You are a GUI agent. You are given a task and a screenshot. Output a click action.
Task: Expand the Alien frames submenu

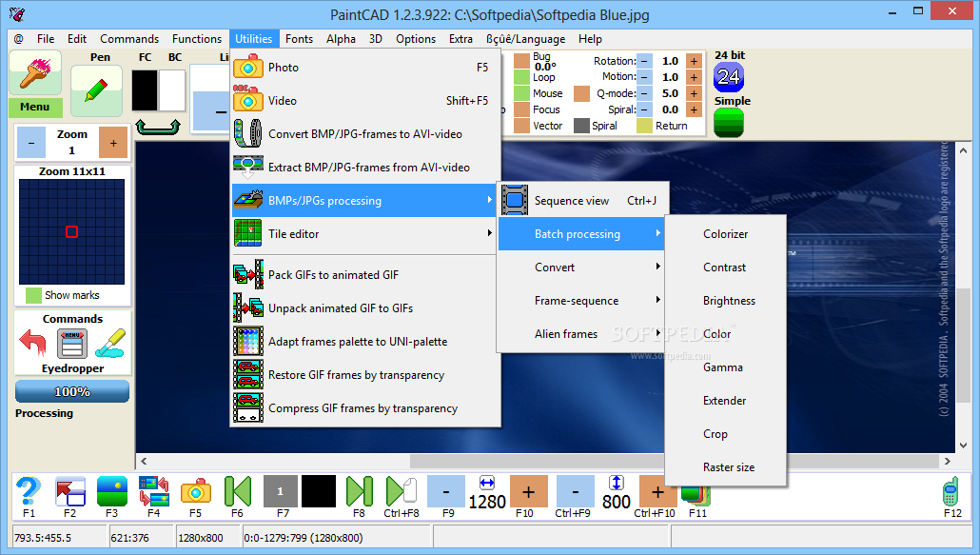pos(581,334)
